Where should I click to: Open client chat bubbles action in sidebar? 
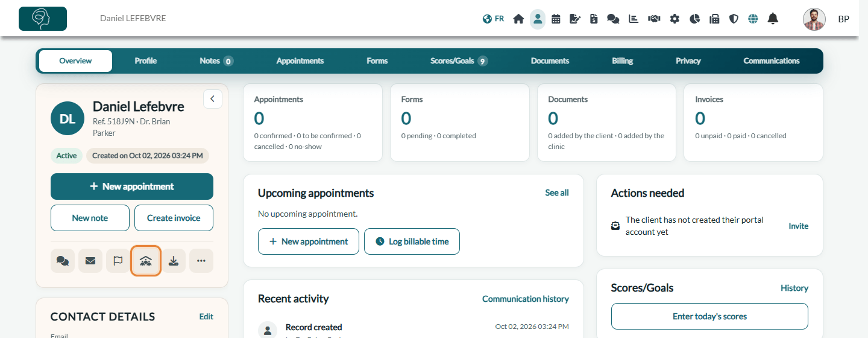(x=63, y=261)
